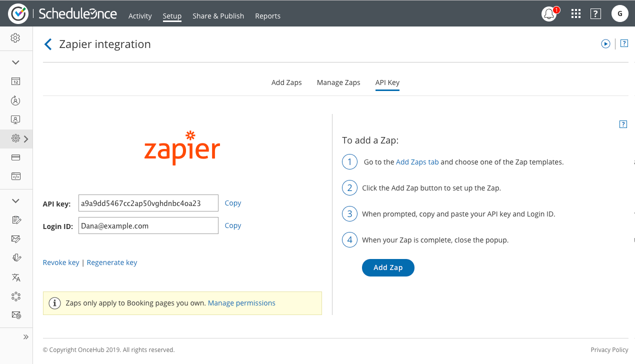The height and width of the screenshot is (364, 635).
Task: Click inside the Login ID field
Action: click(148, 226)
